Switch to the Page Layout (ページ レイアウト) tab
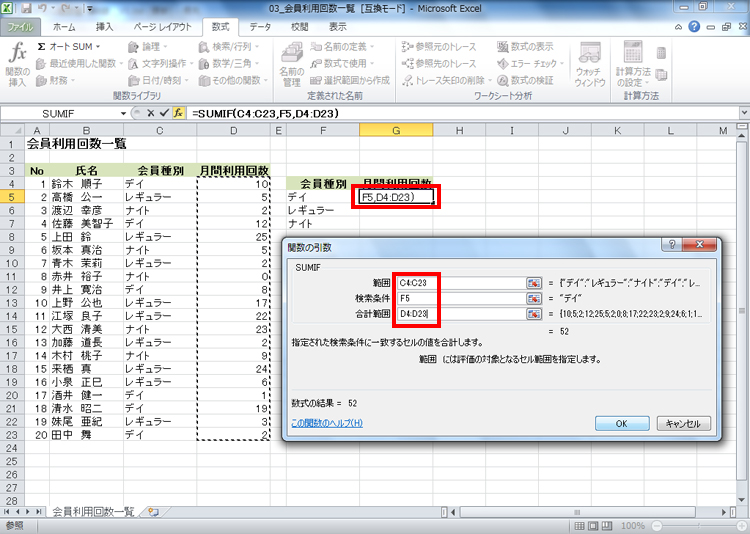This screenshot has width=750, height=534. click(x=162, y=27)
